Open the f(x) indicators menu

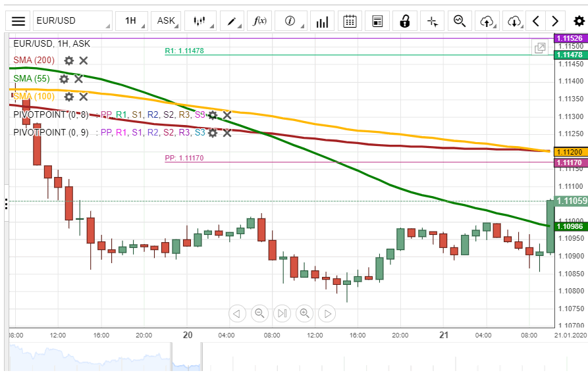260,21
